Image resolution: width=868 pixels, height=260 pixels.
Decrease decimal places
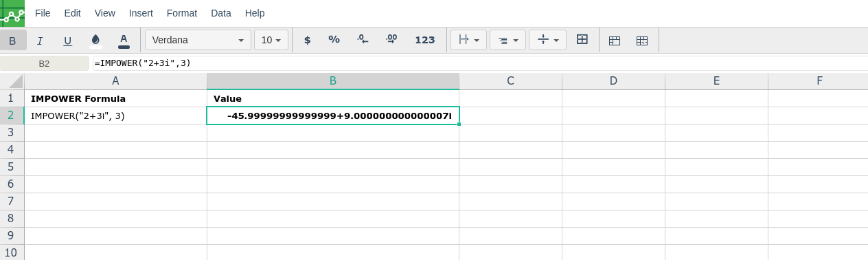click(x=363, y=40)
